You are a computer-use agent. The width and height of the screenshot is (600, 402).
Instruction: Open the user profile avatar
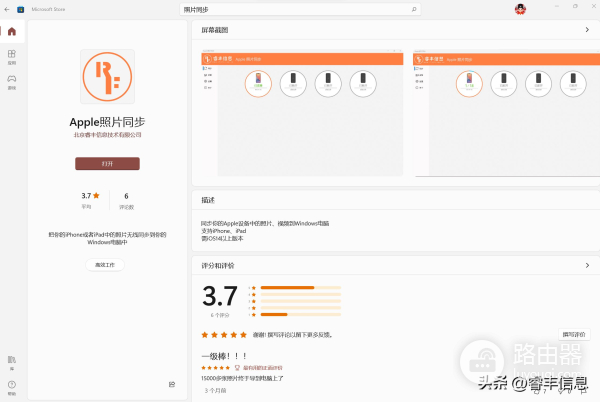tap(520, 9)
